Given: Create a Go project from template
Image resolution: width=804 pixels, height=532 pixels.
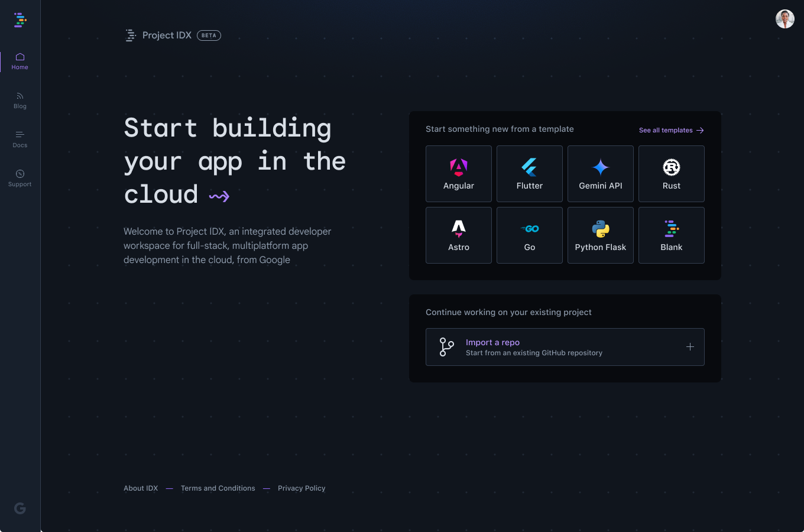Looking at the screenshot, I should coord(529,235).
